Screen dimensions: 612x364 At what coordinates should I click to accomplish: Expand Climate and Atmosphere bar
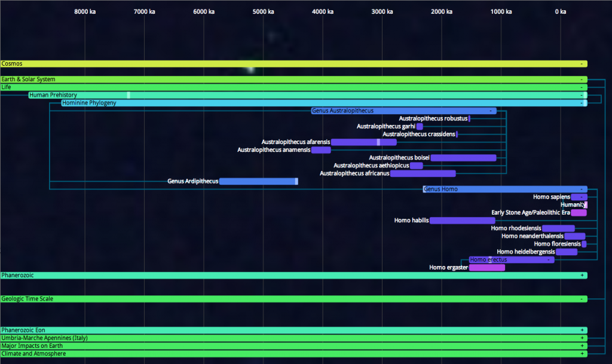pyautogui.click(x=582, y=353)
